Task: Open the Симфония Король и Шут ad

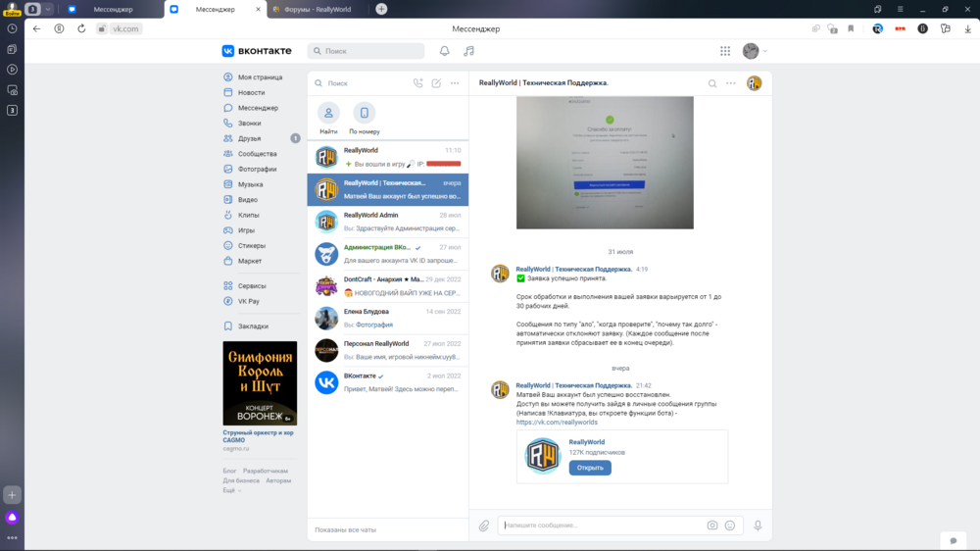Action: click(260, 383)
